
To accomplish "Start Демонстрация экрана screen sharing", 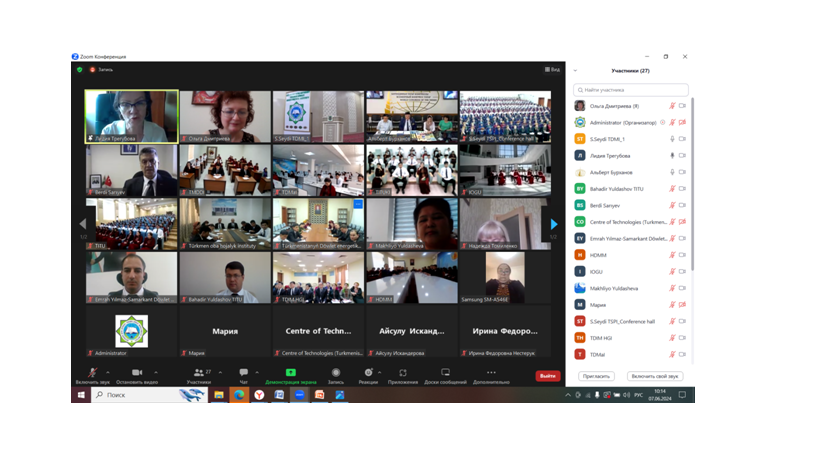I will pyautogui.click(x=290, y=372).
